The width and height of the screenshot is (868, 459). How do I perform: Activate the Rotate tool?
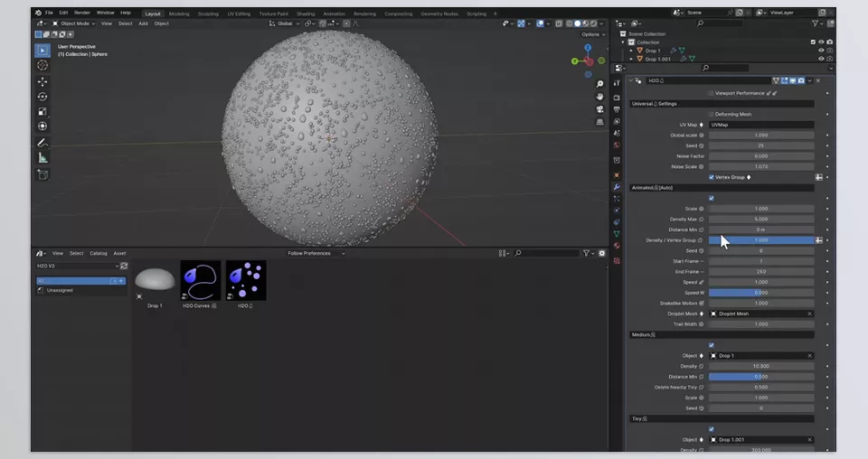pyautogui.click(x=42, y=97)
